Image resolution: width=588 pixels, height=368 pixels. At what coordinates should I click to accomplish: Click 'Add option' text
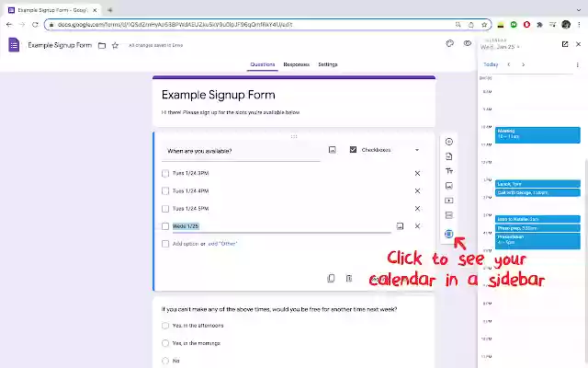(186, 244)
